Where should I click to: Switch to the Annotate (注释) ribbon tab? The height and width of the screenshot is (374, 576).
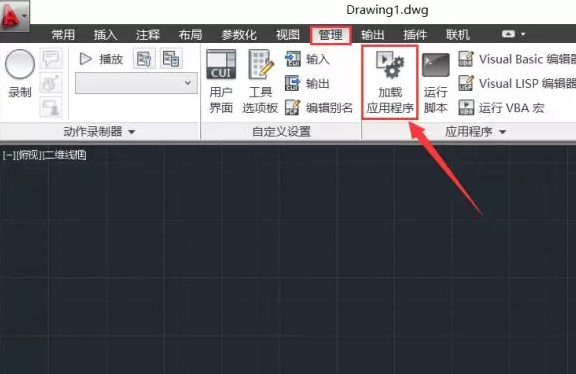(x=148, y=35)
